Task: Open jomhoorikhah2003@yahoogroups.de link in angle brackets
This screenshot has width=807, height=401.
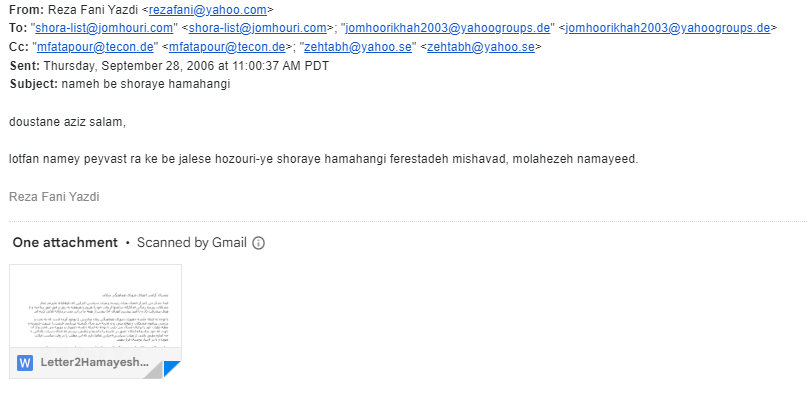Action: (x=667, y=28)
